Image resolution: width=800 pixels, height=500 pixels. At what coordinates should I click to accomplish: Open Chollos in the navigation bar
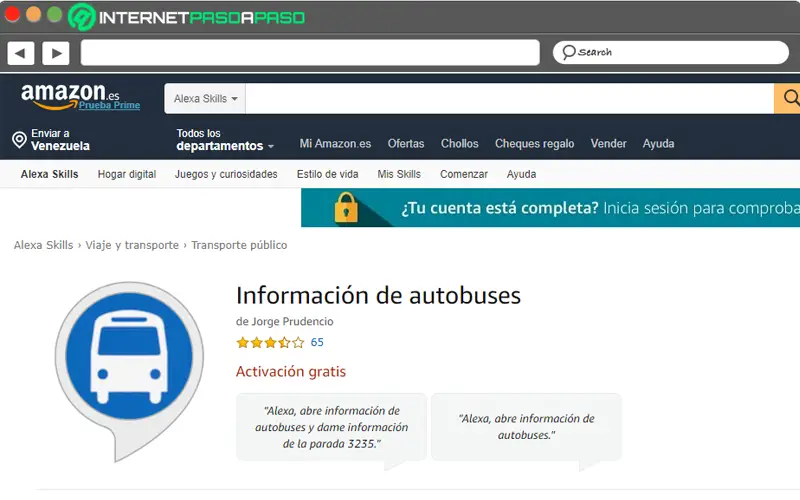coord(460,144)
